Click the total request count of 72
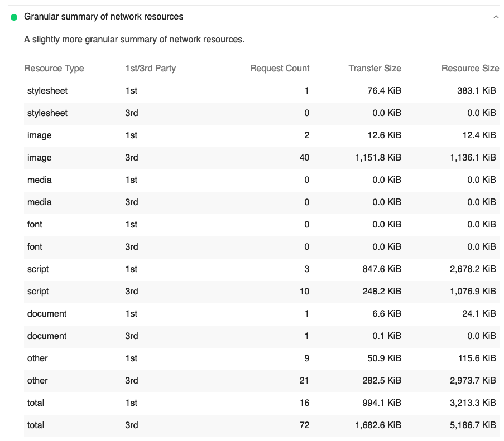 pyautogui.click(x=304, y=425)
